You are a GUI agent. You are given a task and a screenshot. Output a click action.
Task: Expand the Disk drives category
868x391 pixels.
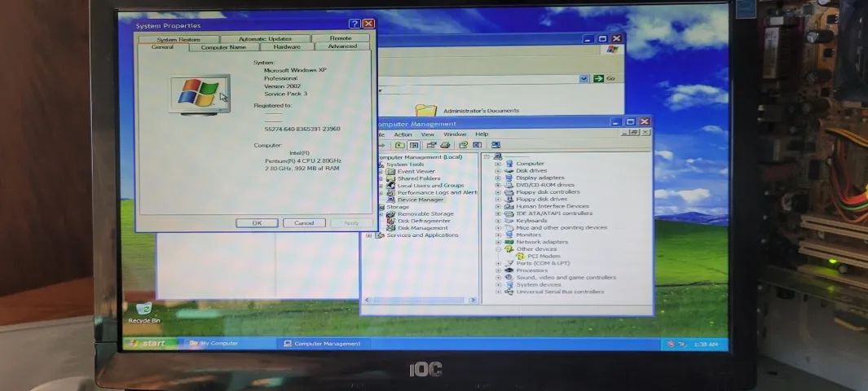[498, 171]
